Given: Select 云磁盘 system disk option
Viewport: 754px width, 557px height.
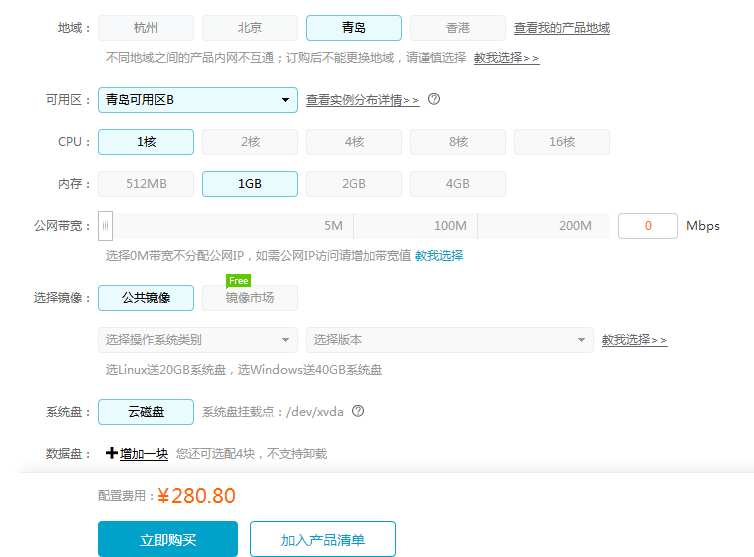Looking at the screenshot, I should point(146,412).
